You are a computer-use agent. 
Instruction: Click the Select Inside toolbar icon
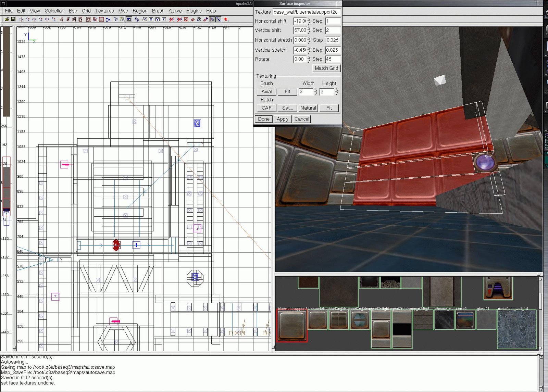(x=80, y=19)
